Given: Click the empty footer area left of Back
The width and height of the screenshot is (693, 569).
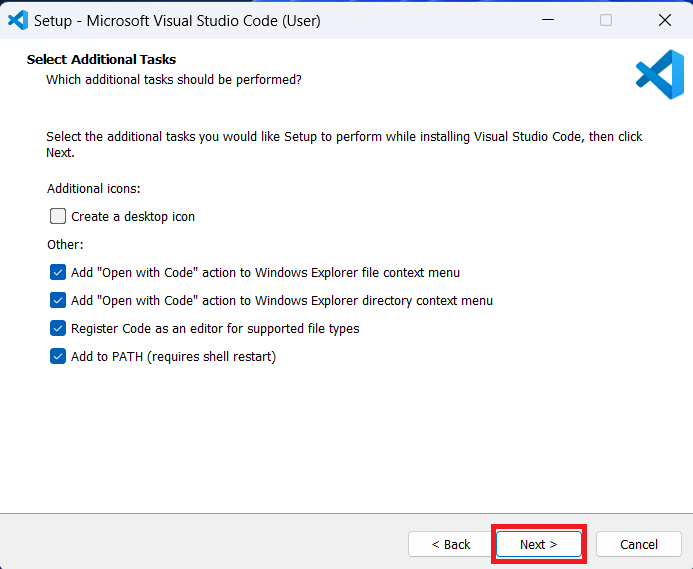Looking at the screenshot, I should coord(200,544).
